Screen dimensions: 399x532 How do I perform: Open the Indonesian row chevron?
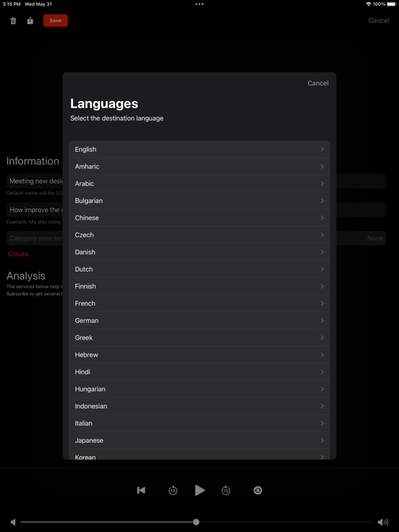[322, 406]
